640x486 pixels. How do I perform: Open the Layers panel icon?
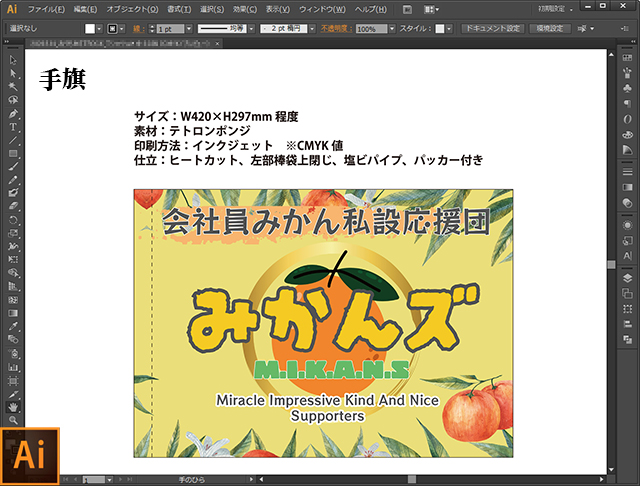click(x=627, y=278)
